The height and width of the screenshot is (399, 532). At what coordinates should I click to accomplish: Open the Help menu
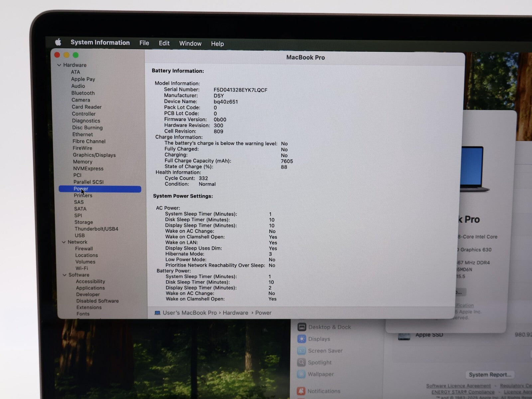(x=217, y=44)
